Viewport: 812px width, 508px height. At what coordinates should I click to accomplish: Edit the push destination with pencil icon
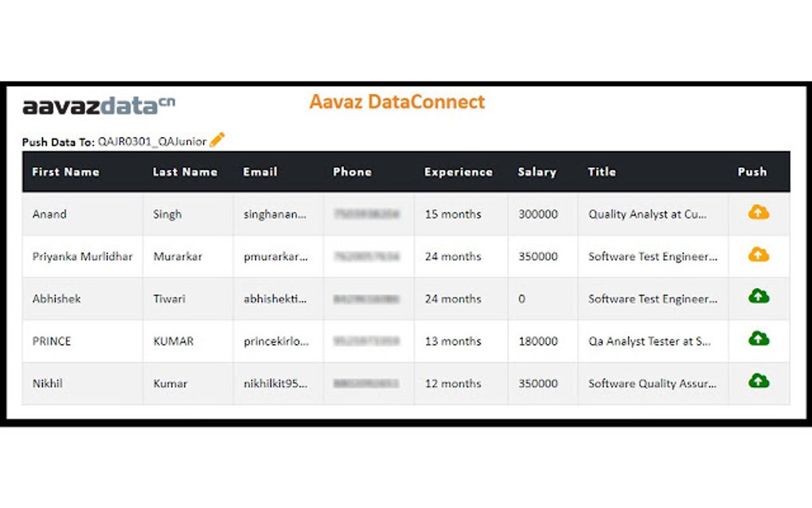[x=217, y=140]
